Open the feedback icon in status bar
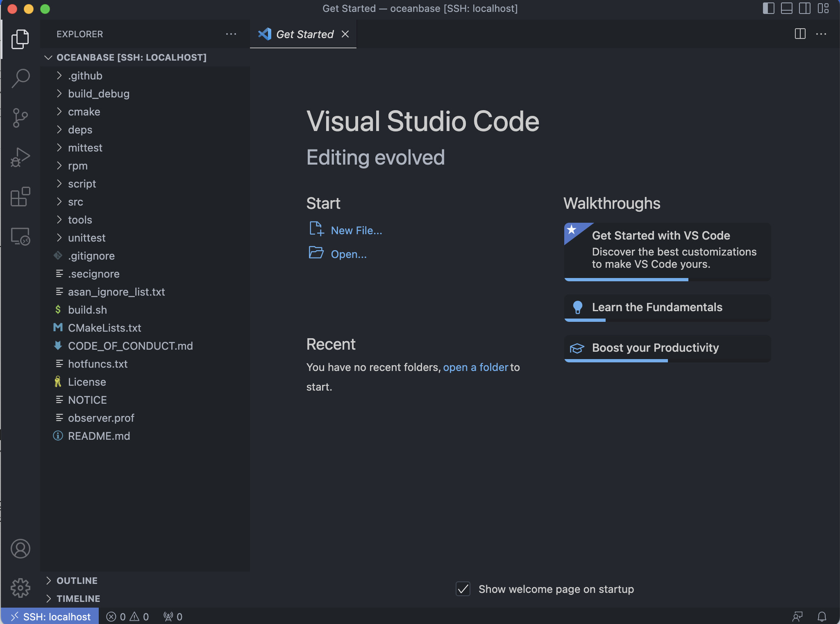840x624 pixels. click(797, 617)
